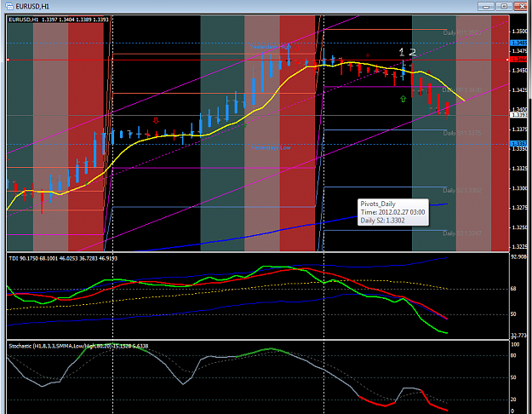The width and height of the screenshot is (532, 414).
Task: Close the EURUSD,H1 chart window
Action: pos(521,7)
